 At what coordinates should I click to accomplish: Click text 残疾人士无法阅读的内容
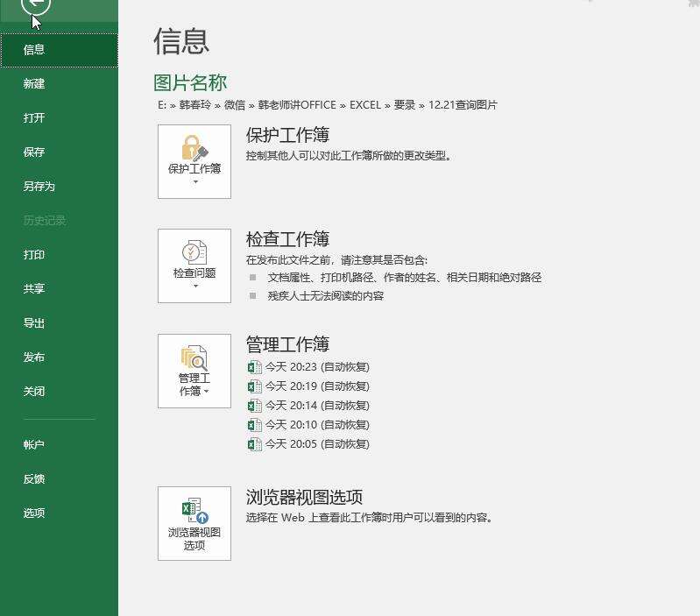click(325, 295)
